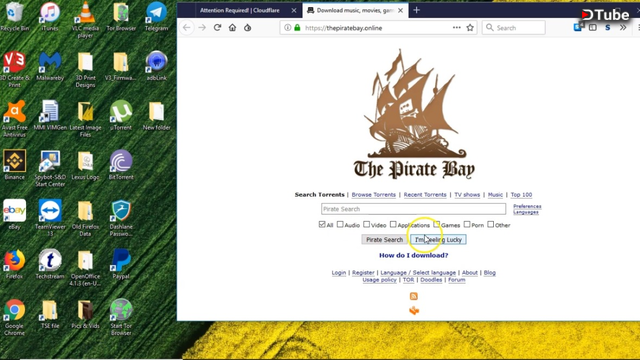The width and height of the screenshot is (640, 360).
Task: Check the Applications checkbox
Action: coord(393,224)
